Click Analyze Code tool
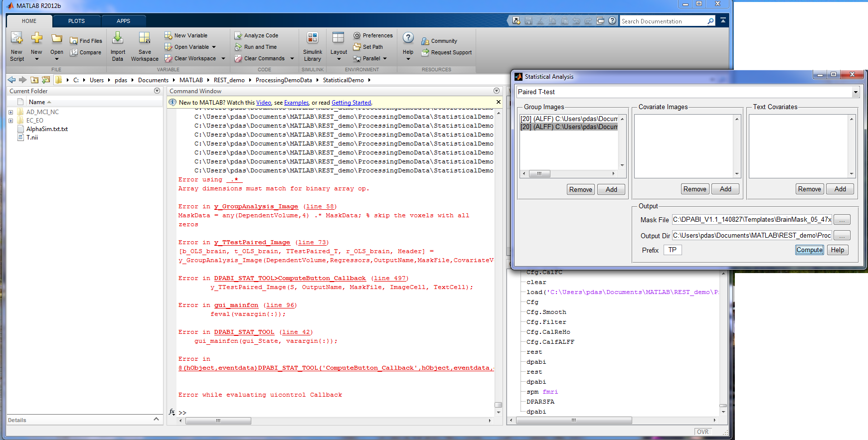The width and height of the screenshot is (868, 440). pyautogui.click(x=256, y=35)
